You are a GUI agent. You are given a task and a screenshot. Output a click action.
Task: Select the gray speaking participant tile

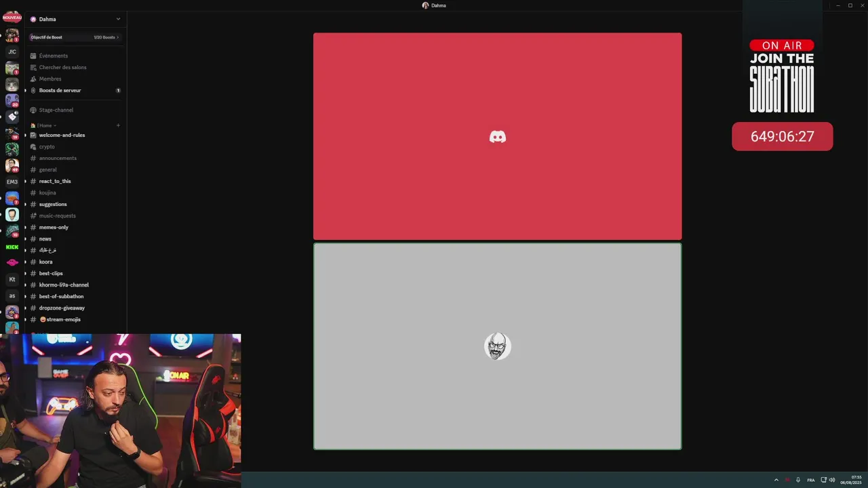tap(498, 346)
